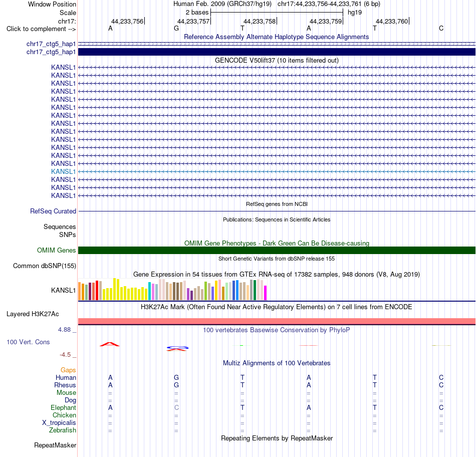Screen dimensions: 476x457
Task: Open 'Short Genetic Variants from dbSNP release 155' title
Action: 277,259
